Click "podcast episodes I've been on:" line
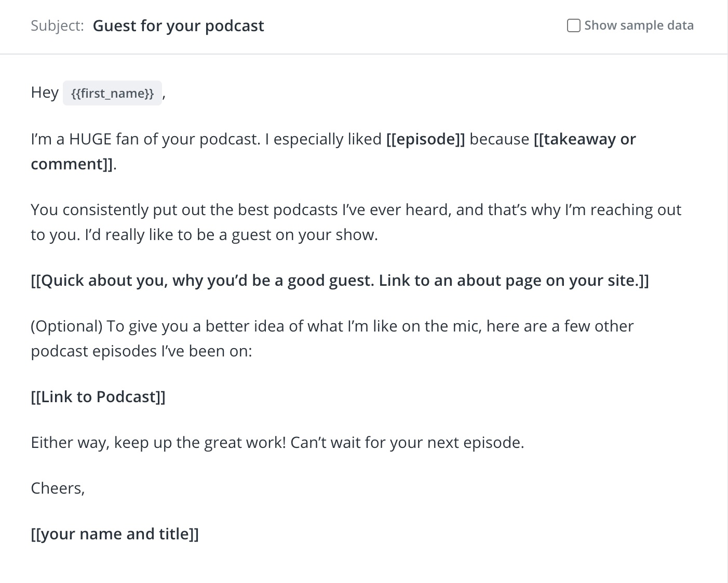Screen dimensions: 728x583 point(141,351)
